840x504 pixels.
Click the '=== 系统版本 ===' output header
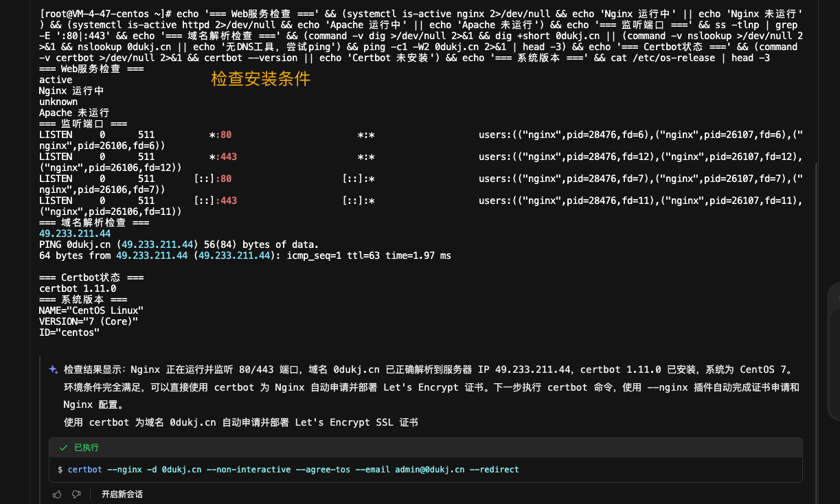83,299
